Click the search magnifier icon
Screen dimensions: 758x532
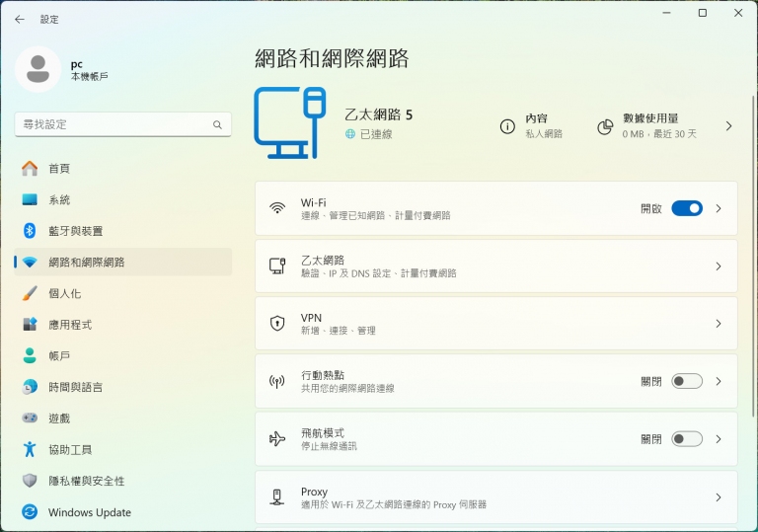(217, 124)
